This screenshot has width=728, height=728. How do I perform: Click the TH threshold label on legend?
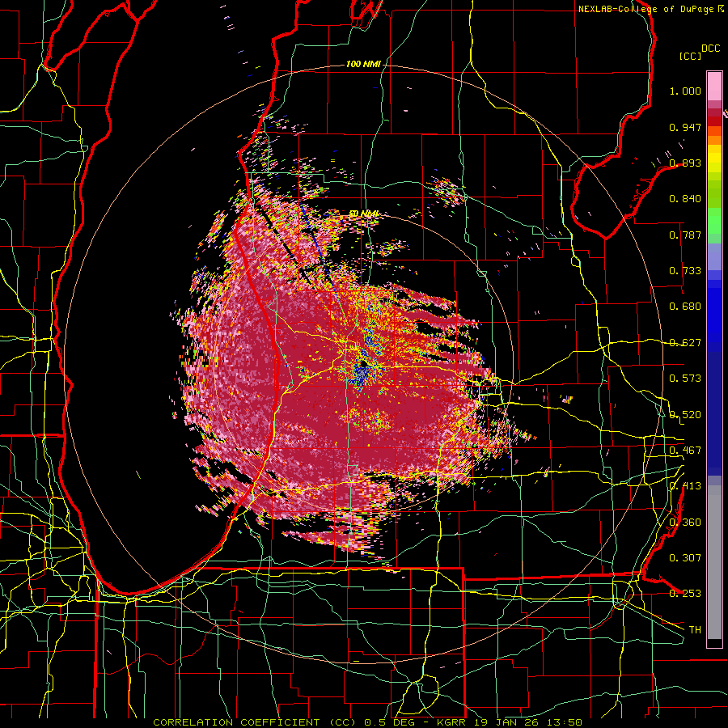695,630
